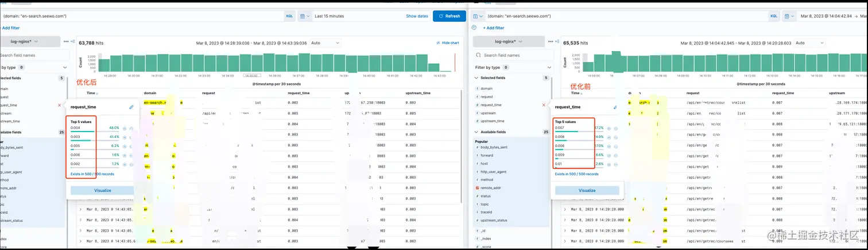Select http_user_agent field in right window
868x250 pixels.
[493, 171]
